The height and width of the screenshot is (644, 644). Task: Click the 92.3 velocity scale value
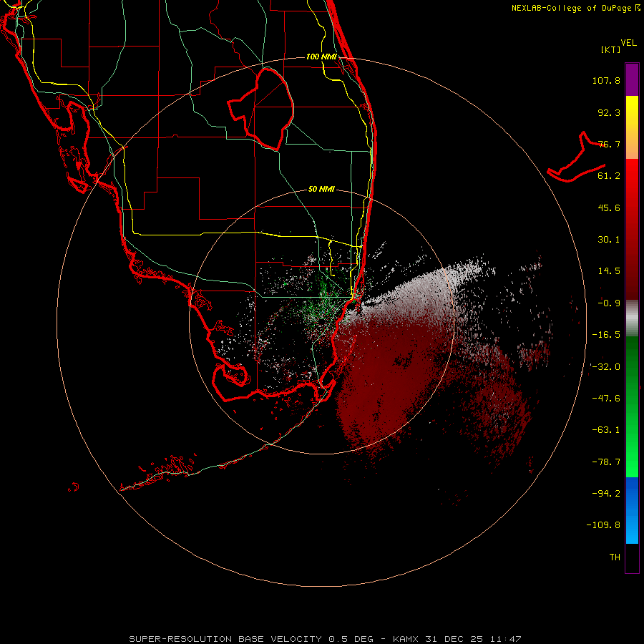pos(609,112)
